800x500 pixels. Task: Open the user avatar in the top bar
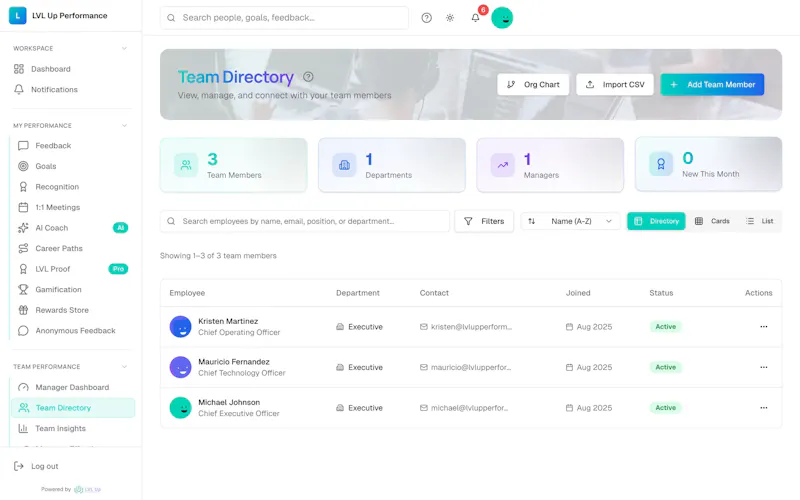point(502,18)
